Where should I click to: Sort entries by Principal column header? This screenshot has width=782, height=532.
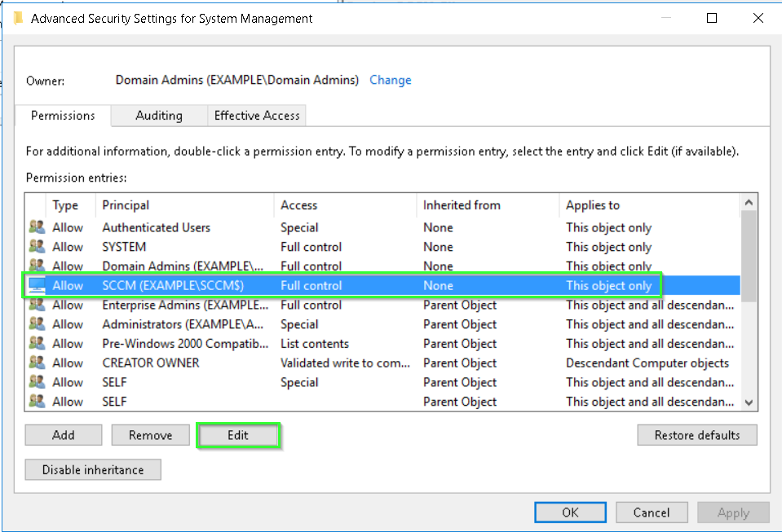pos(126,205)
